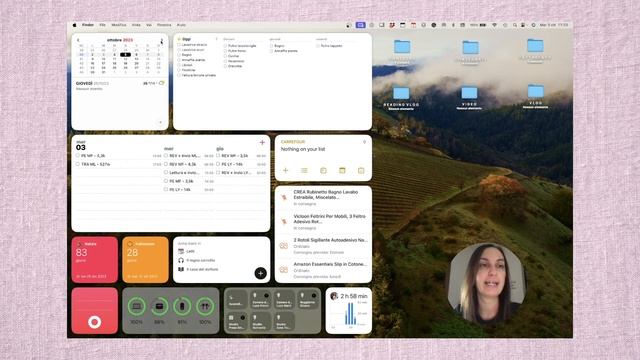Open the Modifica menu
Image resolution: width=640 pixels, height=360 pixels.
click(119, 25)
